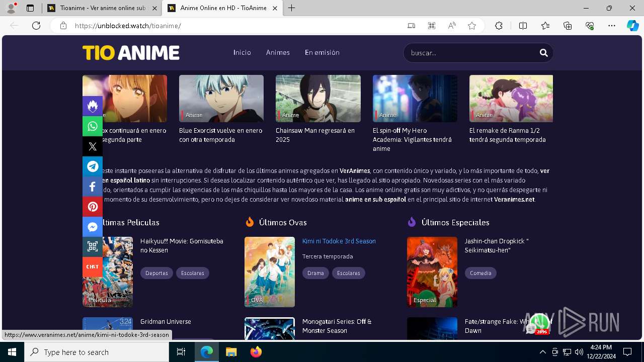Close the Anime Online en HD tab
The width and height of the screenshot is (644, 362).
point(275,8)
